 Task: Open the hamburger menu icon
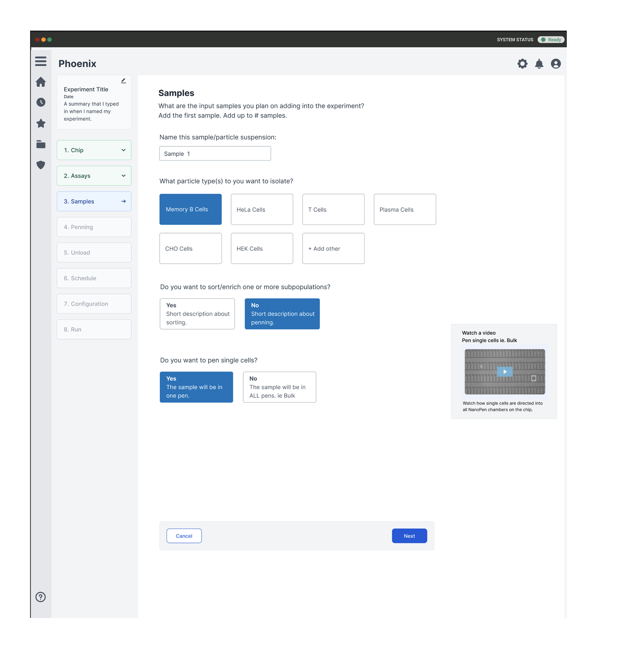click(x=41, y=61)
